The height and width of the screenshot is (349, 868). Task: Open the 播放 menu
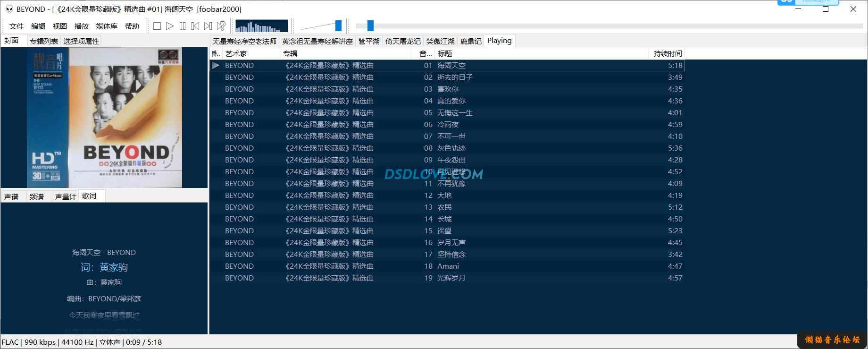coord(82,26)
